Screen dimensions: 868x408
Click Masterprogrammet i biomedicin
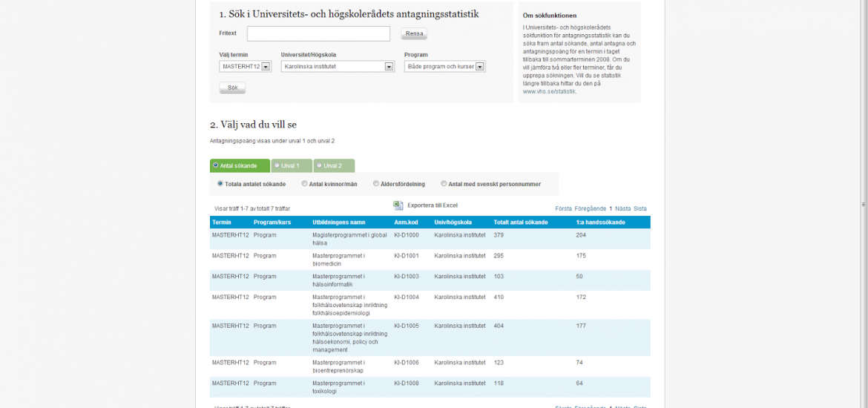click(339, 260)
